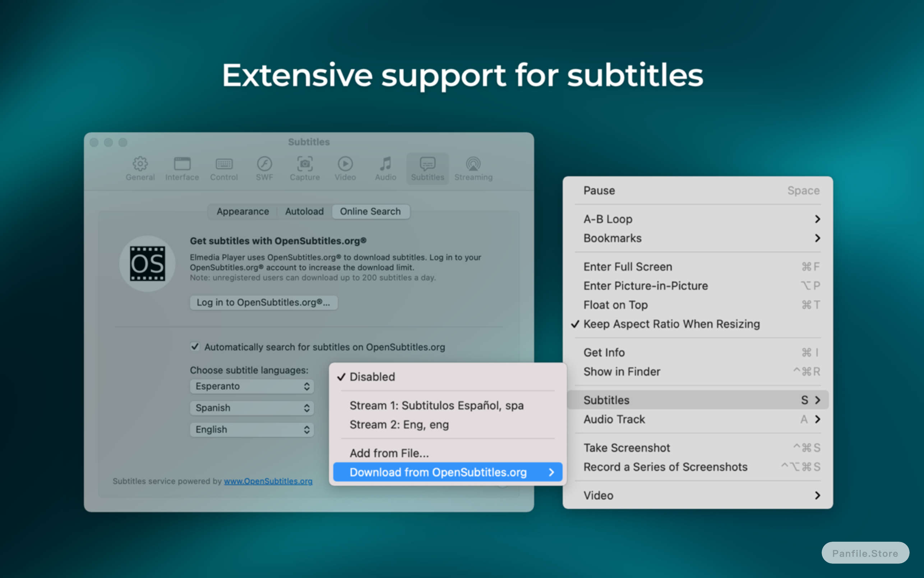924x578 pixels.
Task: Switch to the Appearance tab
Action: [242, 211]
